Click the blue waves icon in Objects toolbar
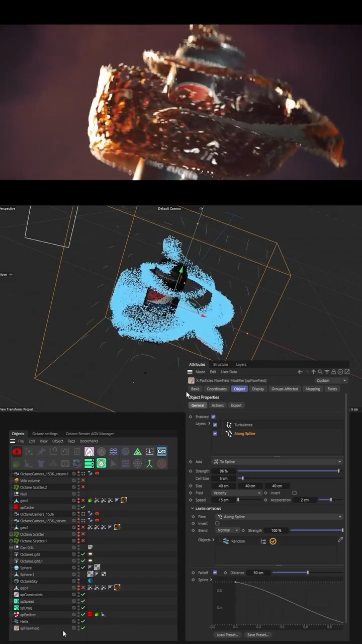This screenshot has width=362, height=644. pos(113,452)
